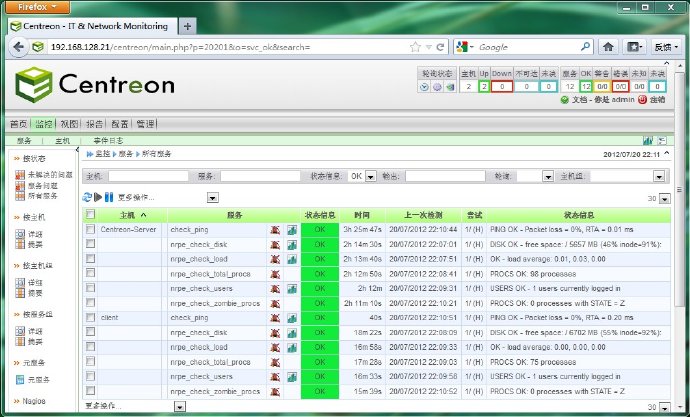Click the rightmost icon in the green submenu bar

pyautogui.click(x=662, y=141)
